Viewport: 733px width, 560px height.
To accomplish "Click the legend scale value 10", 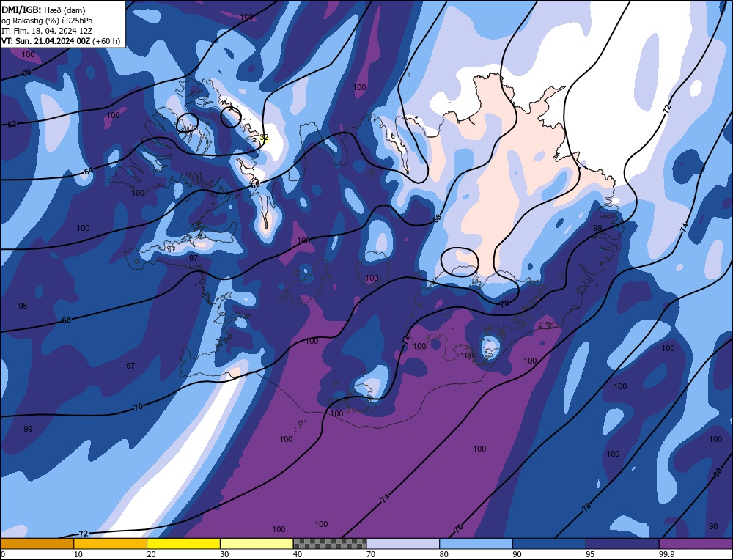I will (x=78, y=554).
